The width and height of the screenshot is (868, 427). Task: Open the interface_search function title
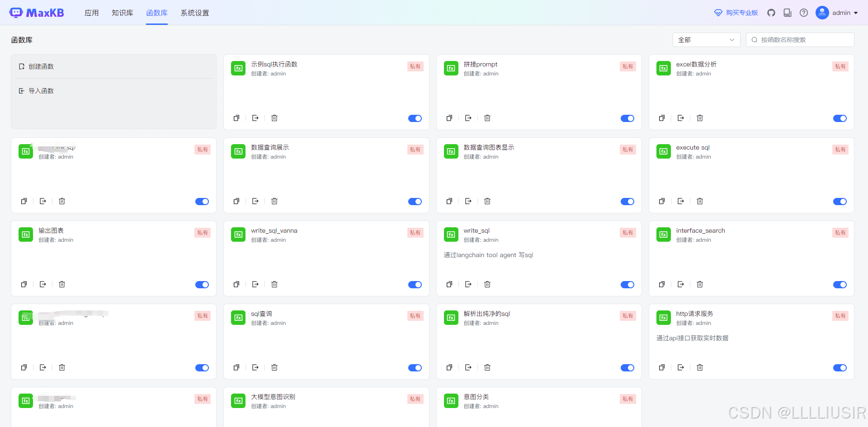pos(700,230)
